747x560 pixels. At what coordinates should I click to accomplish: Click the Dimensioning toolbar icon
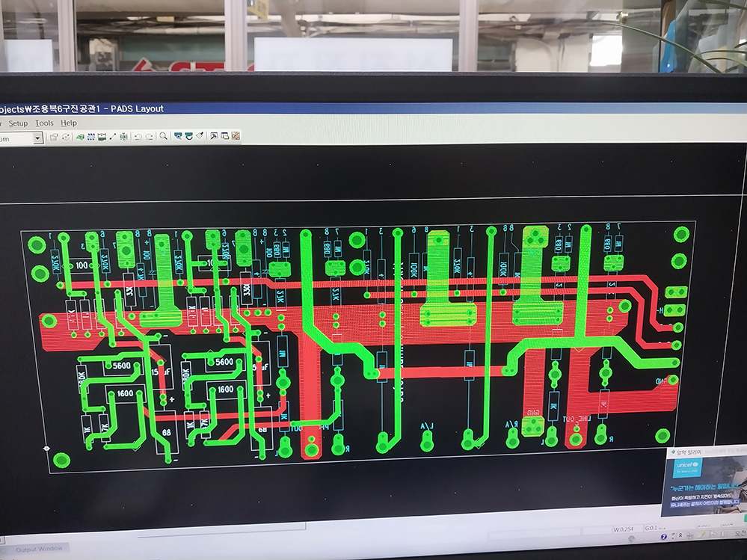102,137
